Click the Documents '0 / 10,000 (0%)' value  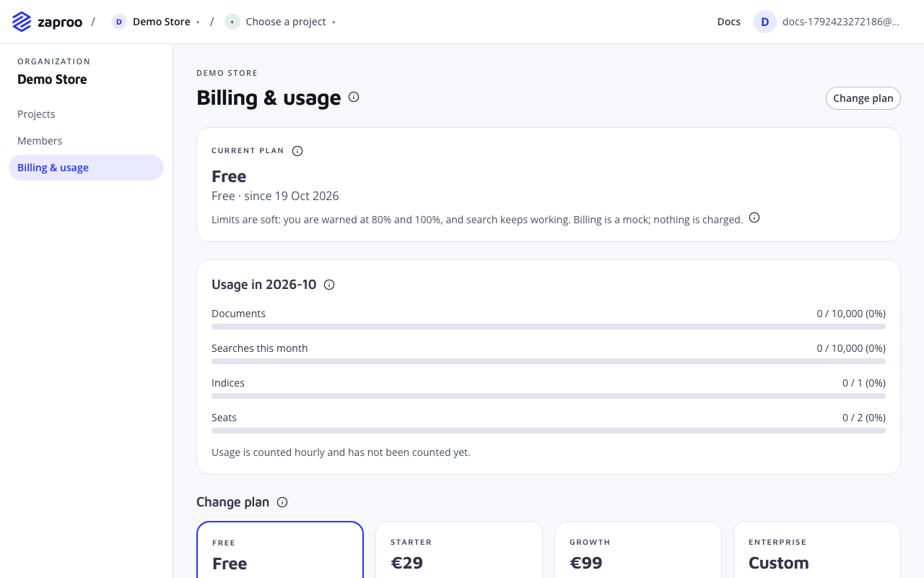(851, 314)
